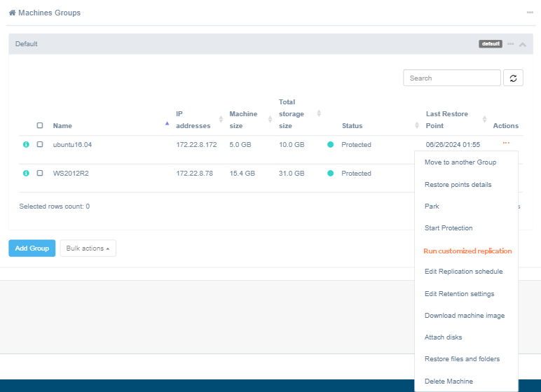Click the 10.0 GB storage size

pos(292,145)
